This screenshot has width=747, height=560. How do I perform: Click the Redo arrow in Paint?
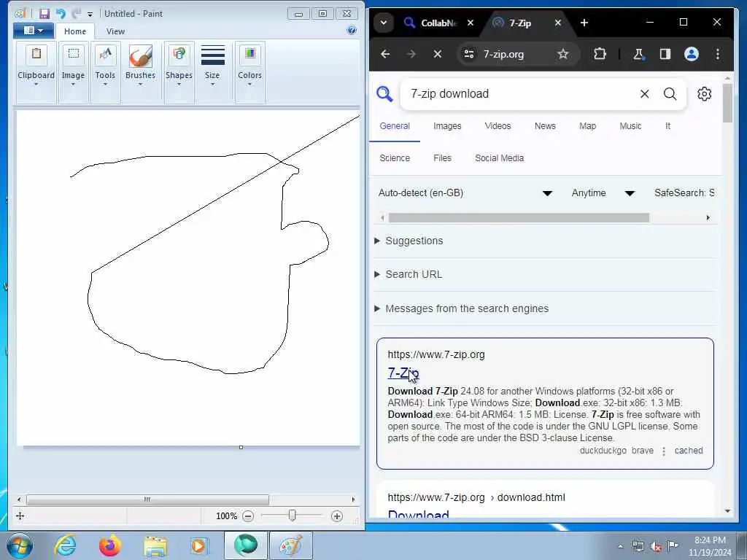click(x=76, y=14)
